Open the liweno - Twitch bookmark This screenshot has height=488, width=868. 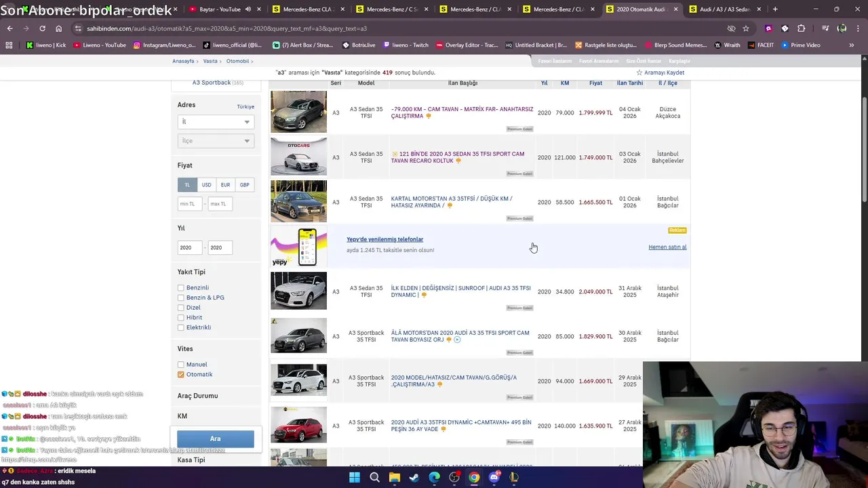(406, 45)
